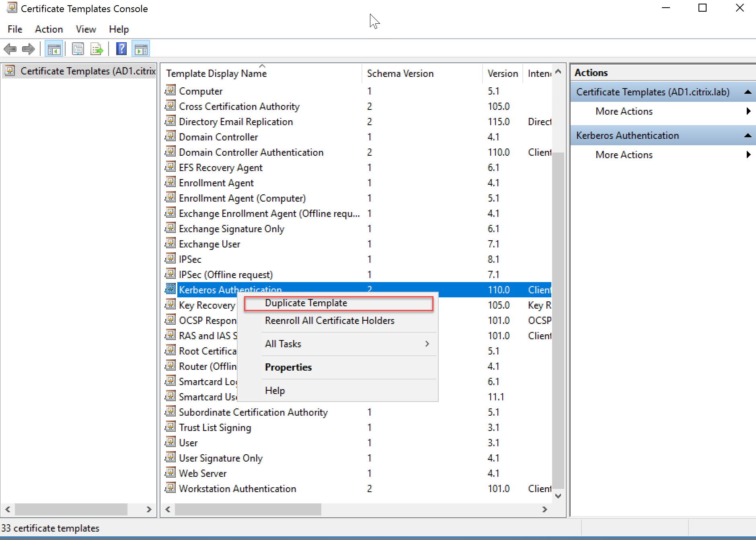The height and width of the screenshot is (540, 756).
Task: Toggle Show/Hide Action Pane button
Action: coord(141,49)
